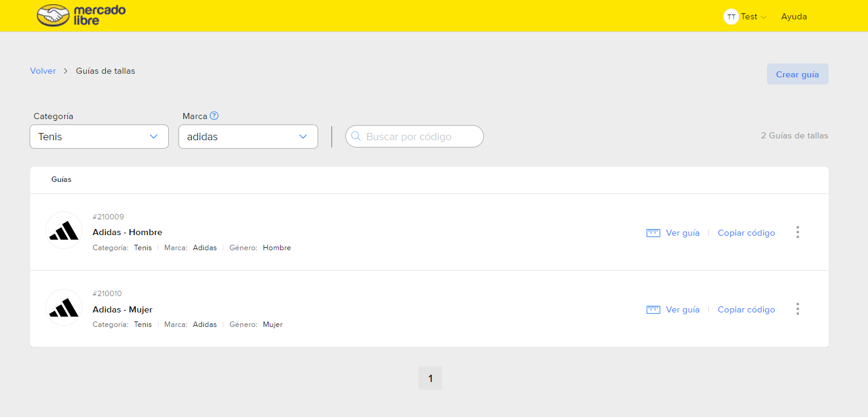868x417 pixels.
Task: Open the Mercado Libre logo home link
Action: [81, 15]
